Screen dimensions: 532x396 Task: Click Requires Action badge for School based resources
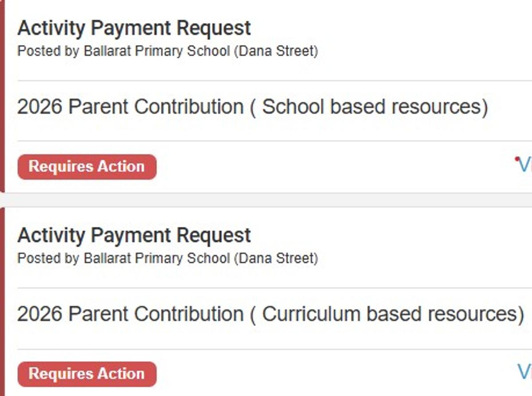point(87,167)
